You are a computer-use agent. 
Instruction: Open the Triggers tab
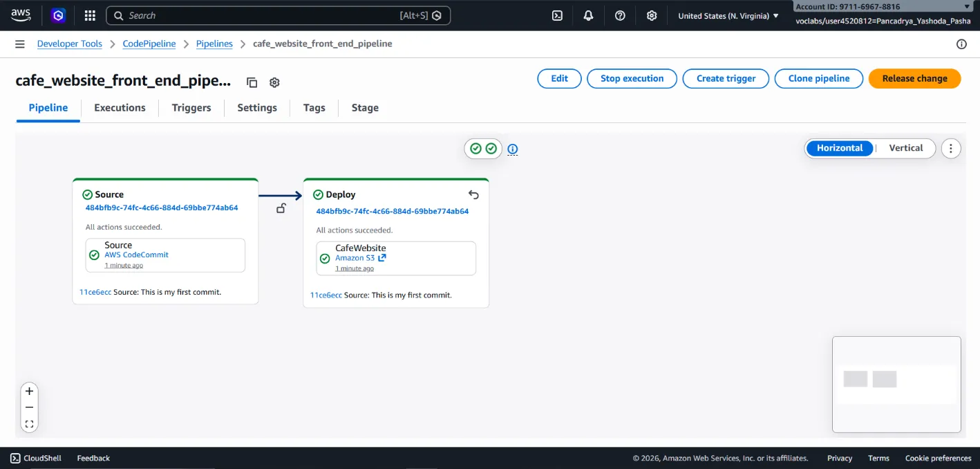point(191,108)
